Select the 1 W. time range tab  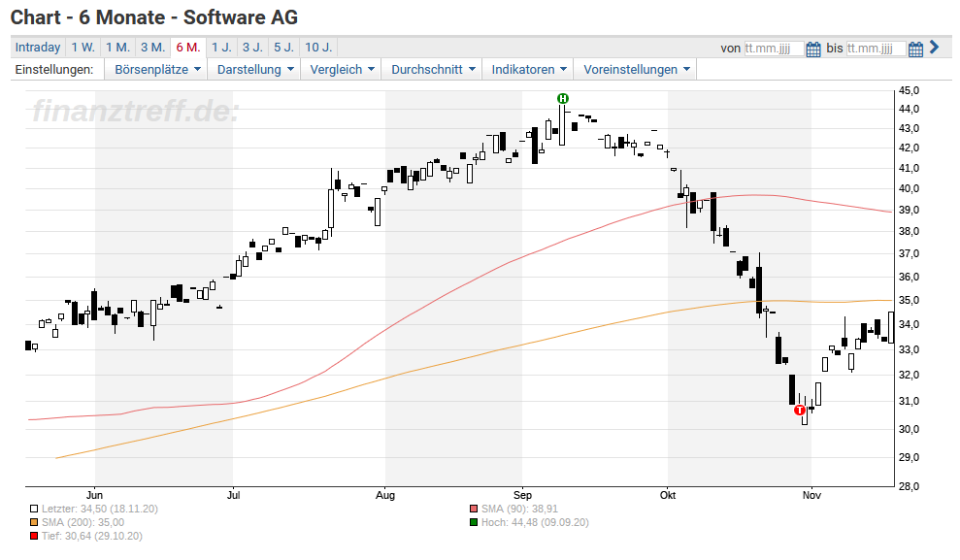point(83,48)
